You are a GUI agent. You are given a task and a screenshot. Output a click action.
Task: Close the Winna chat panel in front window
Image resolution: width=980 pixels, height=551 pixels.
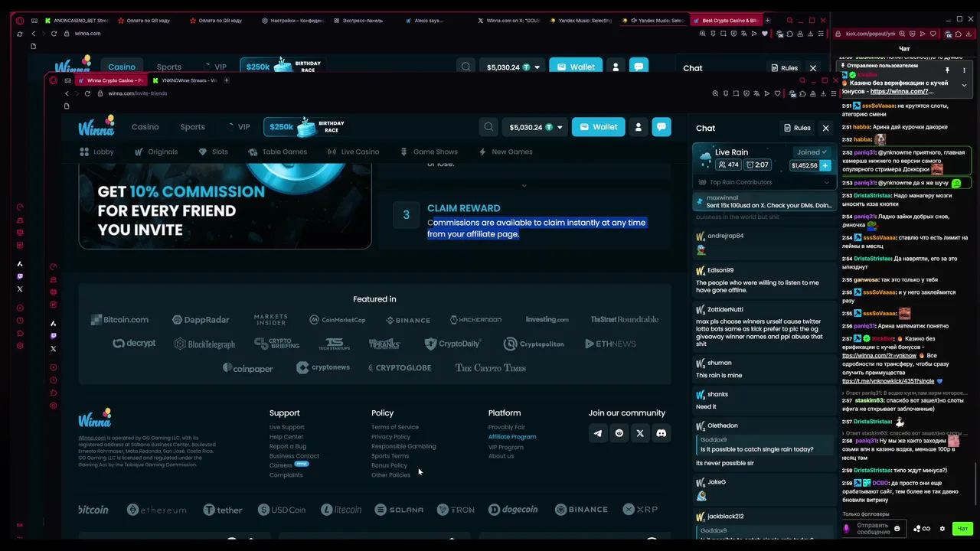tap(825, 128)
